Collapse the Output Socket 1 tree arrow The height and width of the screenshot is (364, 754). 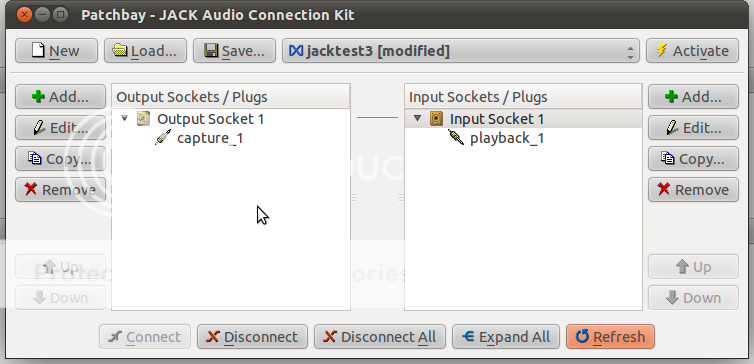pos(125,118)
